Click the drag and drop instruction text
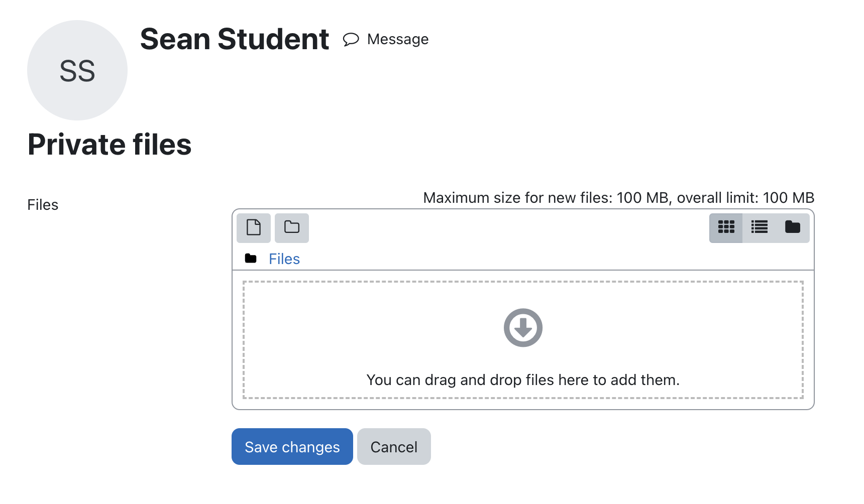Viewport: 864px width, 504px height. [x=523, y=380]
